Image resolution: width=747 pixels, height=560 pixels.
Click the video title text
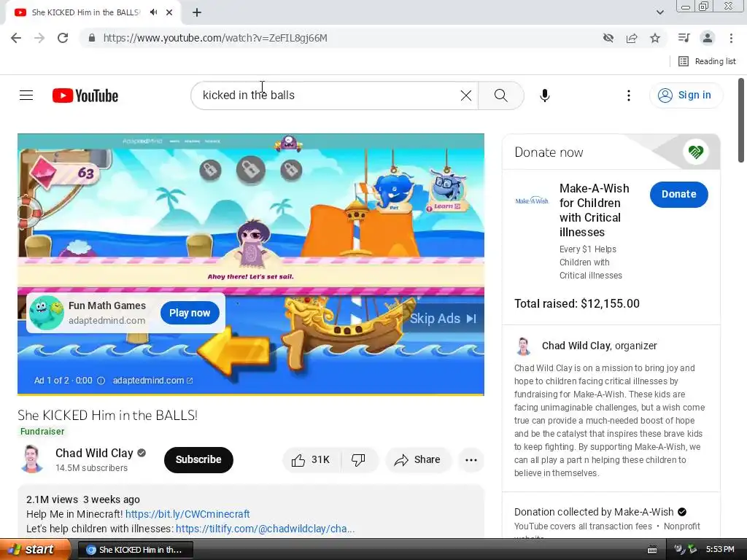[108, 415]
